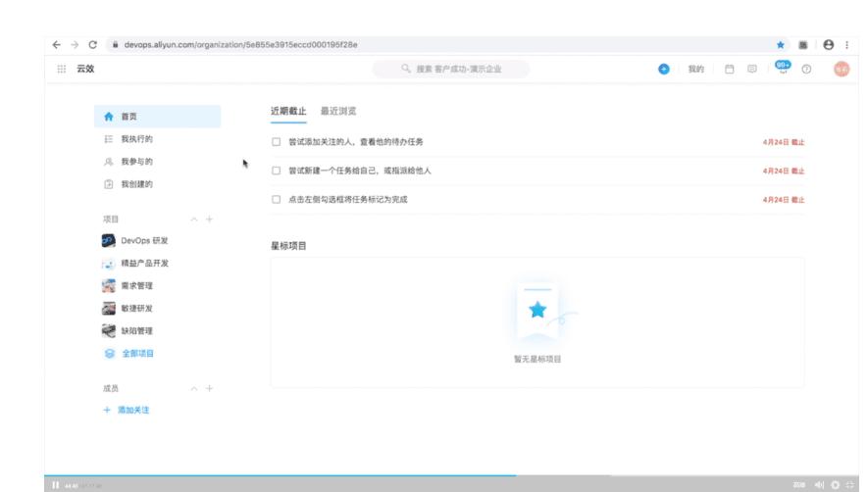Click the 添加关注 link
The height and width of the screenshot is (492, 868).
(133, 410)
